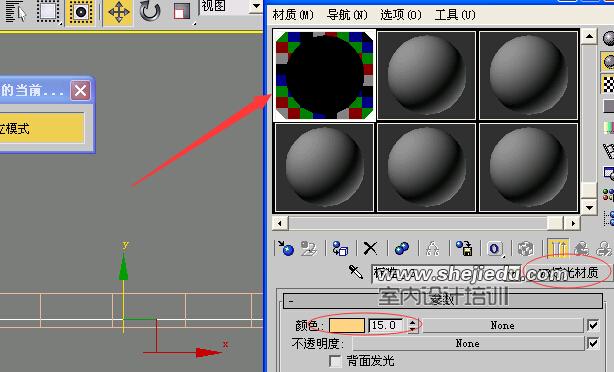
Task: Select the Rotate tool
Action: tap(150, 12)
